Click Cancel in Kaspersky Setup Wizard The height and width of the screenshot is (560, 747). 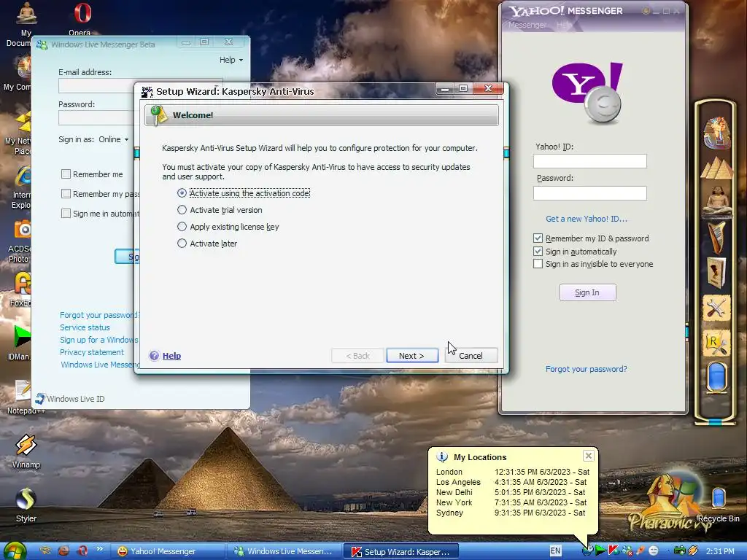(471, 356)
